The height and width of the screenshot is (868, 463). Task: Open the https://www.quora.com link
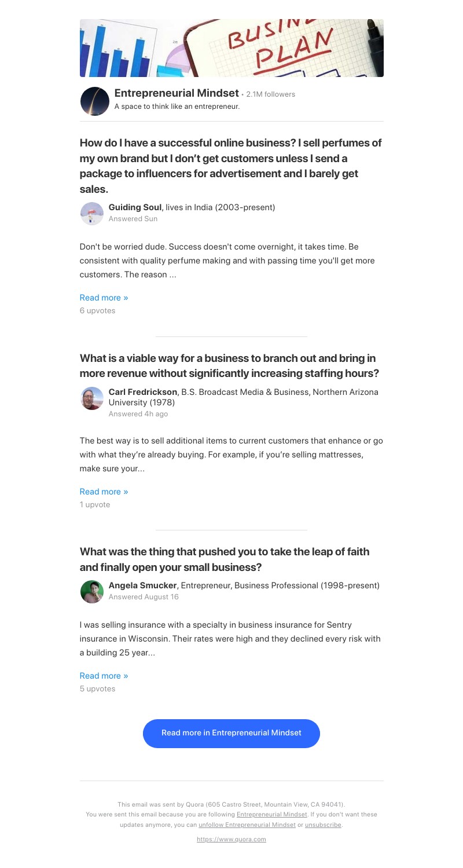[x=231, y=839]
